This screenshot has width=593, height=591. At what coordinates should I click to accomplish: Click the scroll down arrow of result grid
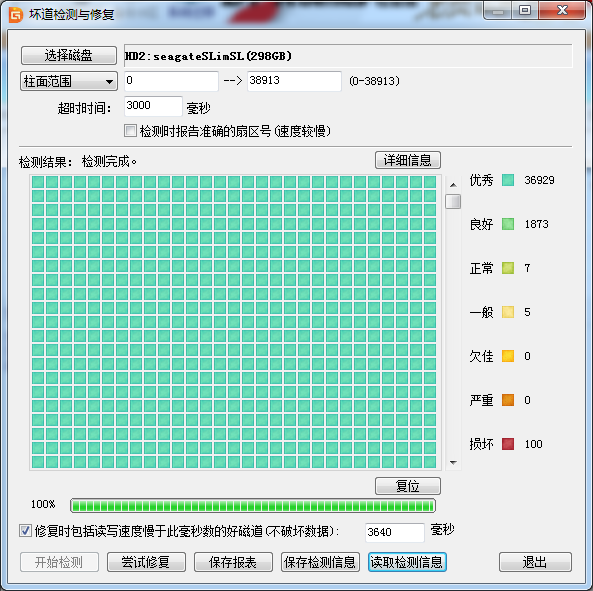click(x=453, y=462)
